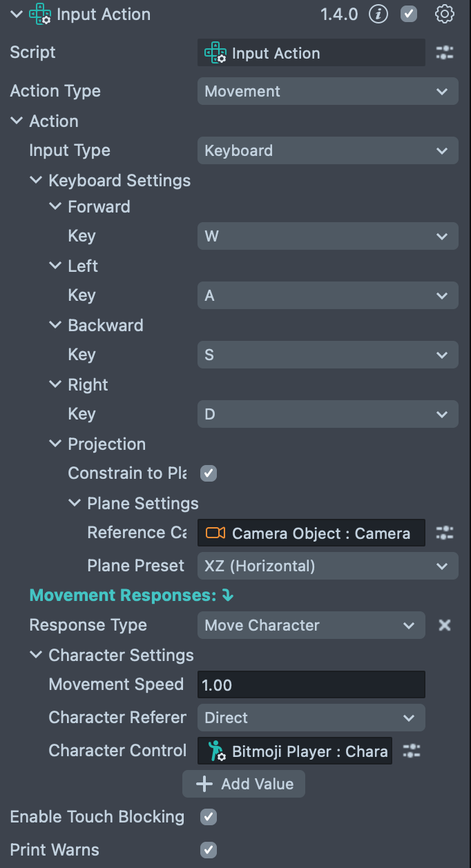This screenshot has height=868, width=471.
Task: Click the Reference Camera picker icon
Action: 445,533
